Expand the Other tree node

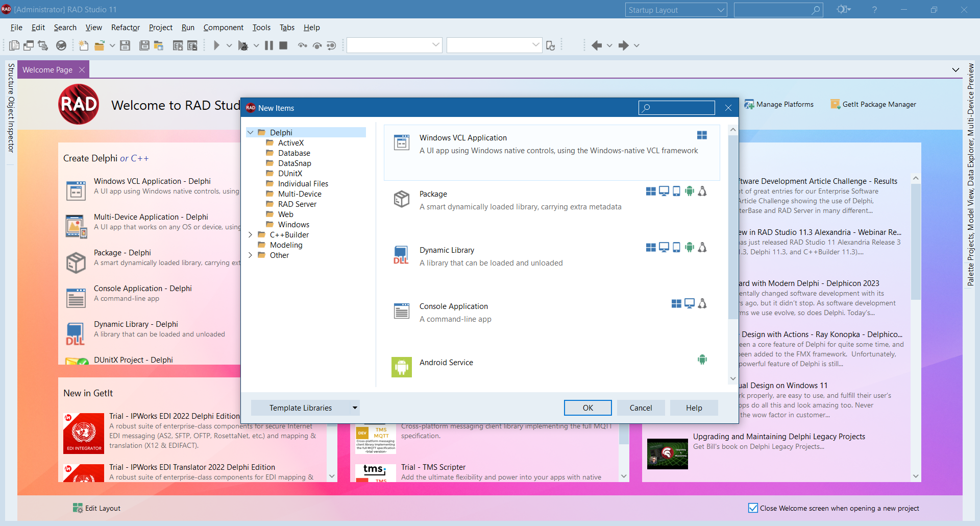pos(251,255)
